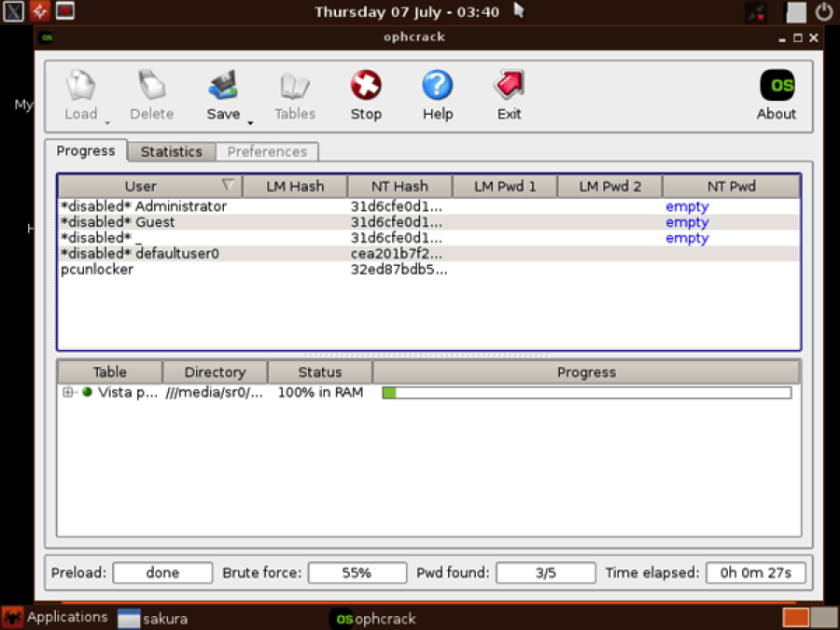Viewport: 840px width, 630px height.
Task: Switch to the Statistics tab
Action: coord(171,151)
